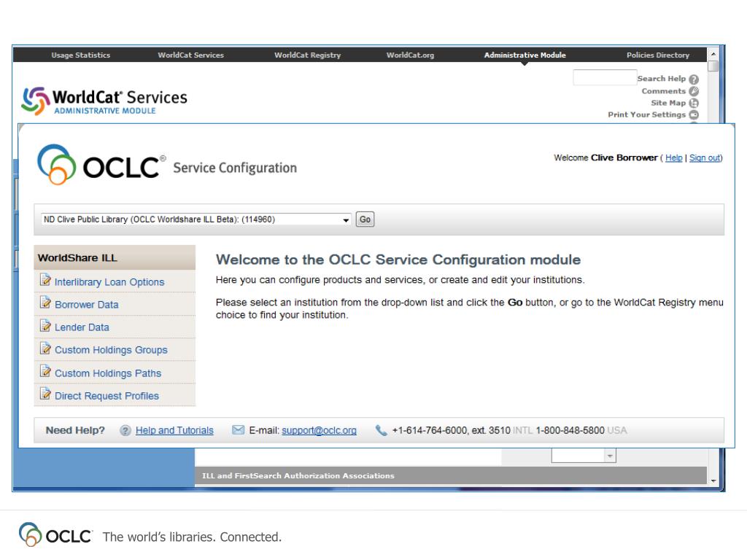Click the Help link next to Welcome

(673, 157)
